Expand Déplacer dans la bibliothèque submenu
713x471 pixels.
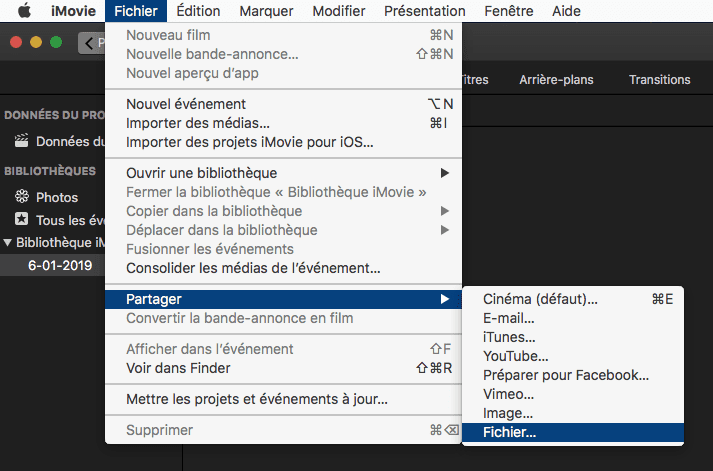[x=283, y=230]
